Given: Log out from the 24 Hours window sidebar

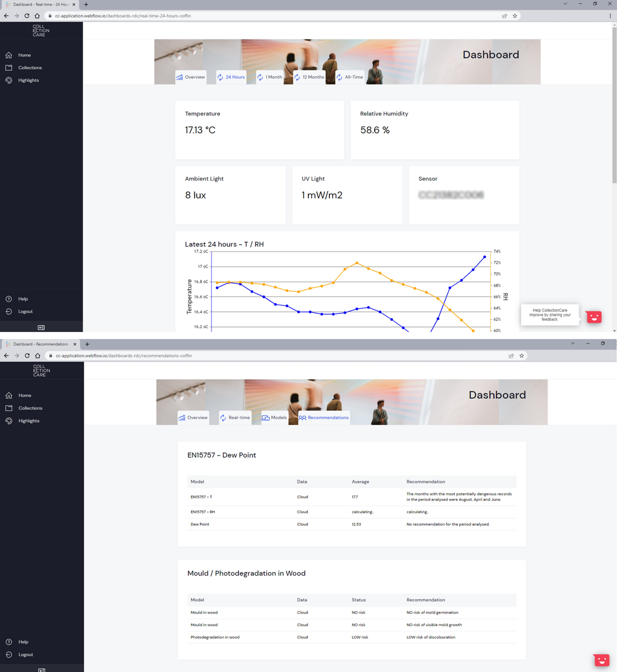Looking at the screenshot, I should coord(19,312).
